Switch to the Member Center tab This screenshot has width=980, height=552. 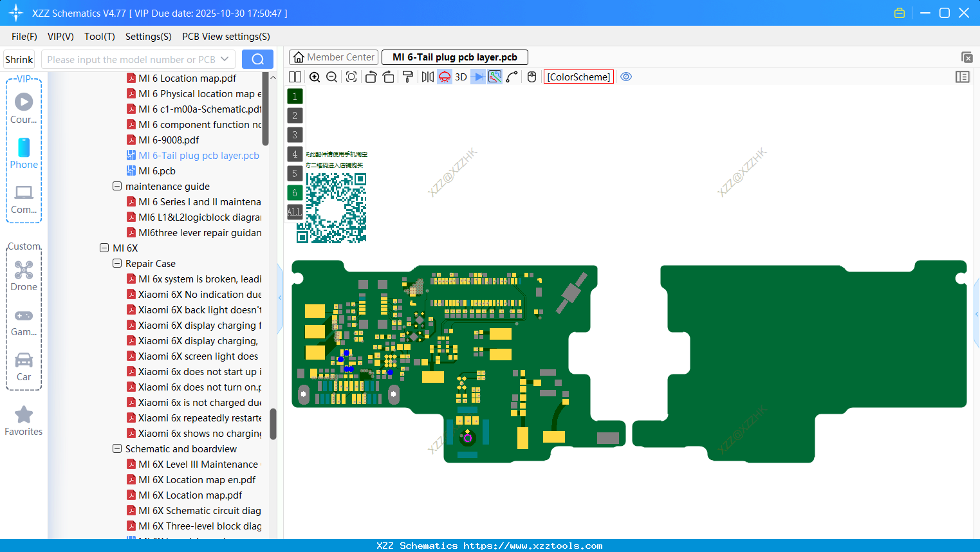click(x=334, y=57)
